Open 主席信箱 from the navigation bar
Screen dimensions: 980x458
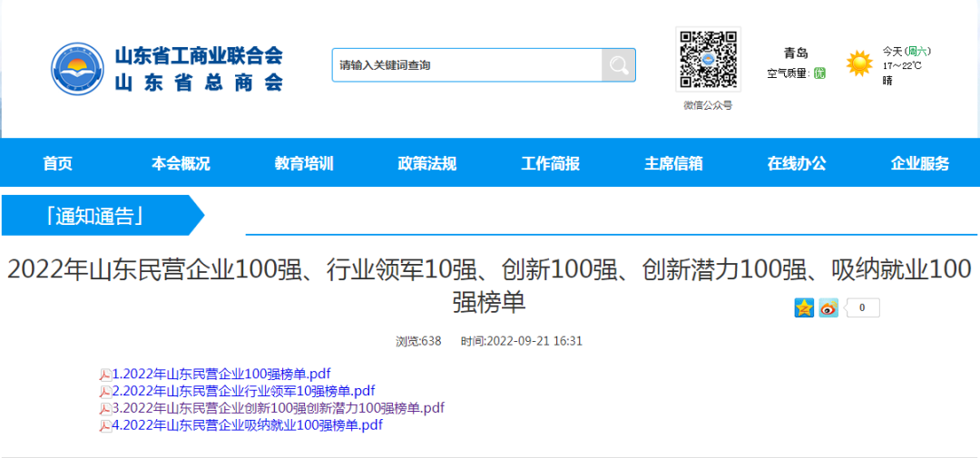pyautogui.click(x=673, y=164)
